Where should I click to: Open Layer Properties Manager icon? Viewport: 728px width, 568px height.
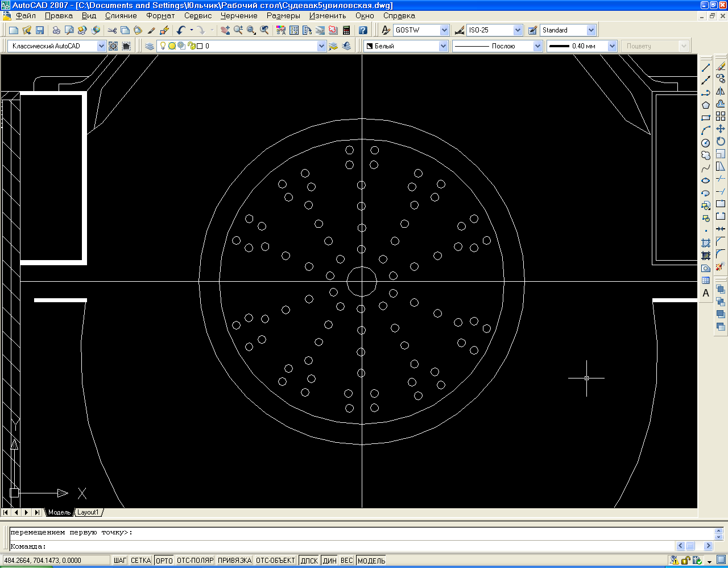point(150,46)
